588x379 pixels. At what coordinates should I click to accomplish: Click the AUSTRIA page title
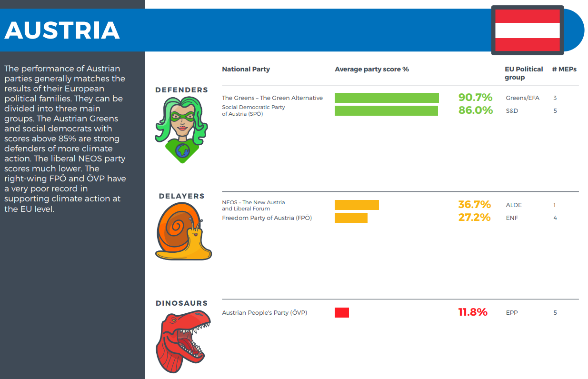[62, 30]
